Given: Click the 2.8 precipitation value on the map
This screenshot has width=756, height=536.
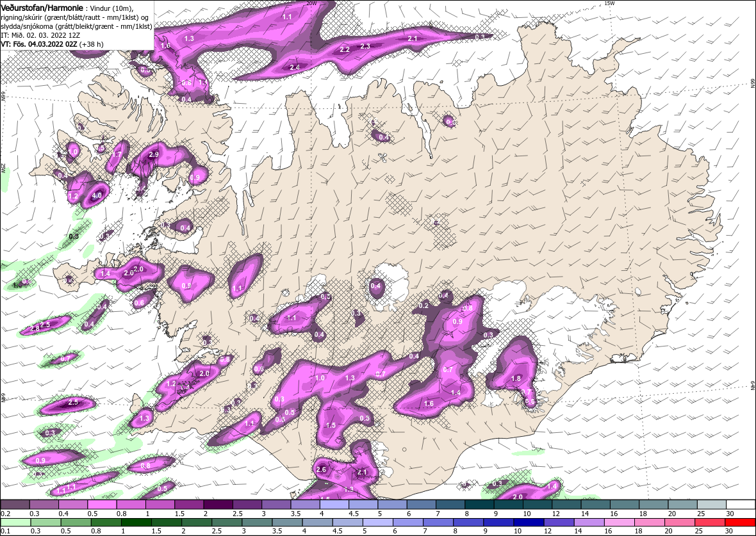Looking at the screenshot, I should (x=35, y=329).
